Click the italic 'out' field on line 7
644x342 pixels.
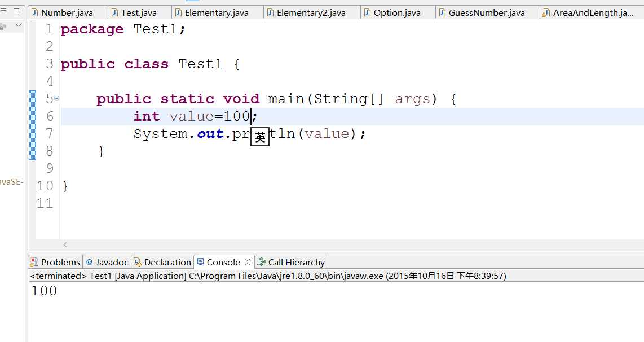pyautogui.click(x=210, y=134)
